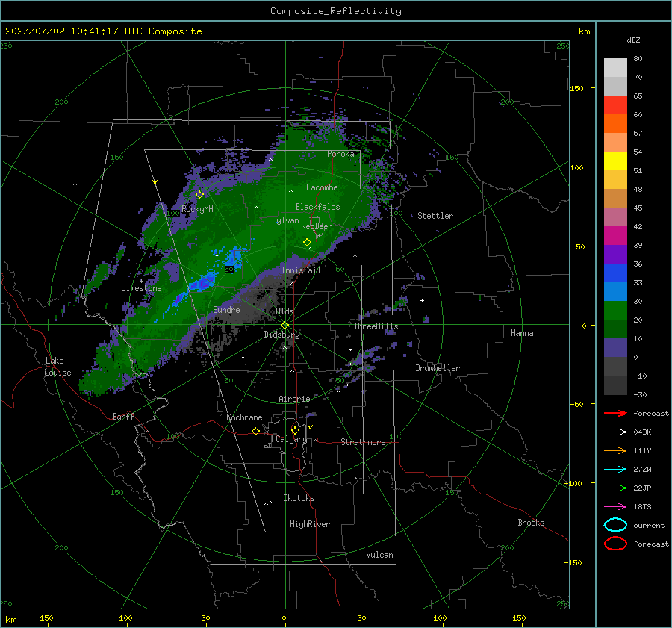This screenshot has width=672, height=628.
Task: Click the white 04DK arrow icon
Action: point(615,432)
